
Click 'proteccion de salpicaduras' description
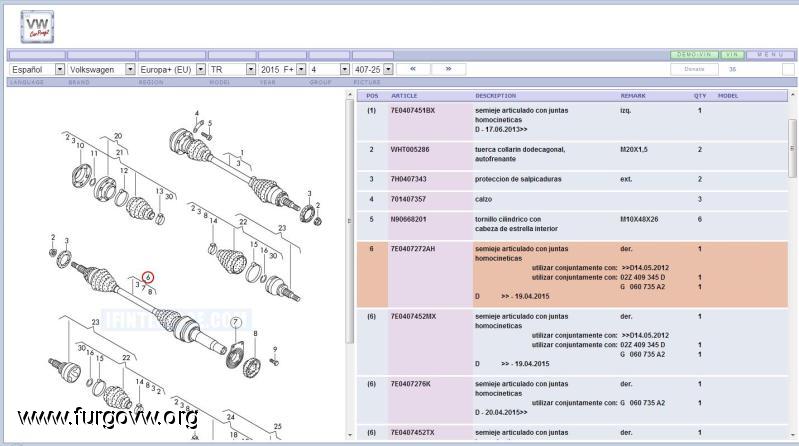pos(518,179)
